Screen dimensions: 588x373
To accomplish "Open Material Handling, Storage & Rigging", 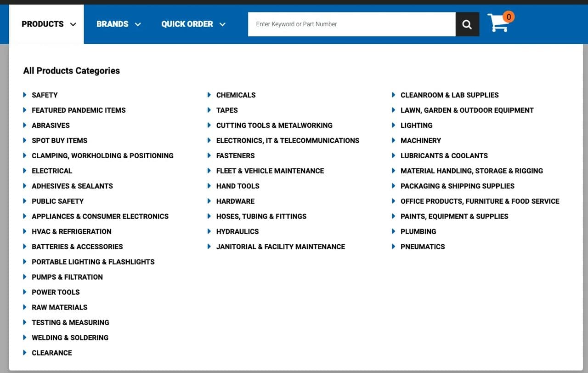I will coord(472,171).
